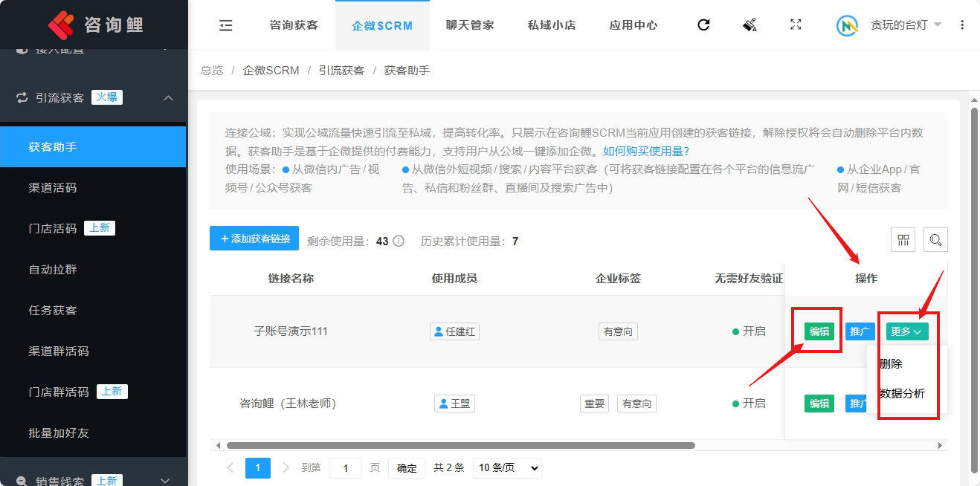Click the 咨询鲤 logo
Image resolution: width=980 pixels, height=486 pixels.
point(95,25)
